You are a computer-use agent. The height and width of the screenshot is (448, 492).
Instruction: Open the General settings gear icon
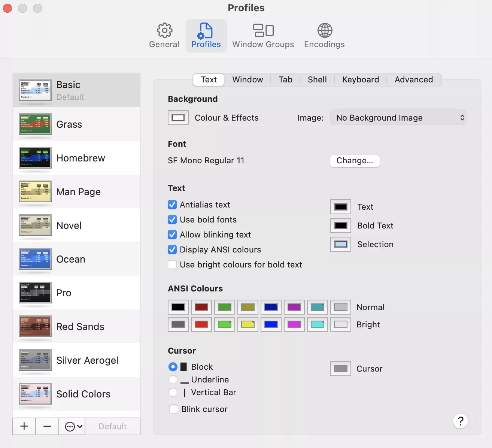point(164,31)
